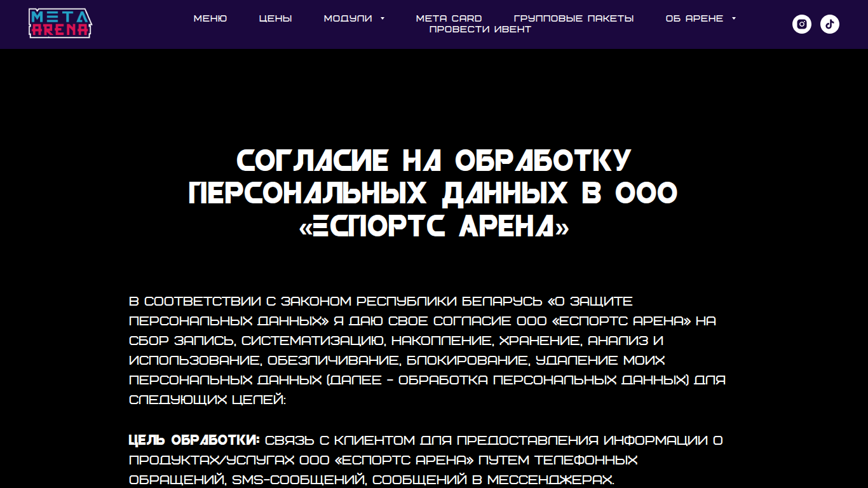Open the Instagram profile icon
This screenshot has width=868, height=488.
point(802,24)
